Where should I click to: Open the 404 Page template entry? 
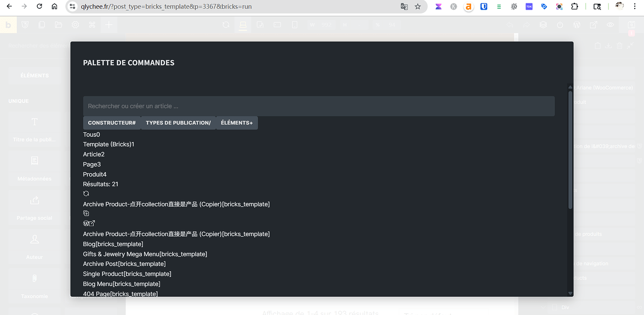click(x=120, y=294)
